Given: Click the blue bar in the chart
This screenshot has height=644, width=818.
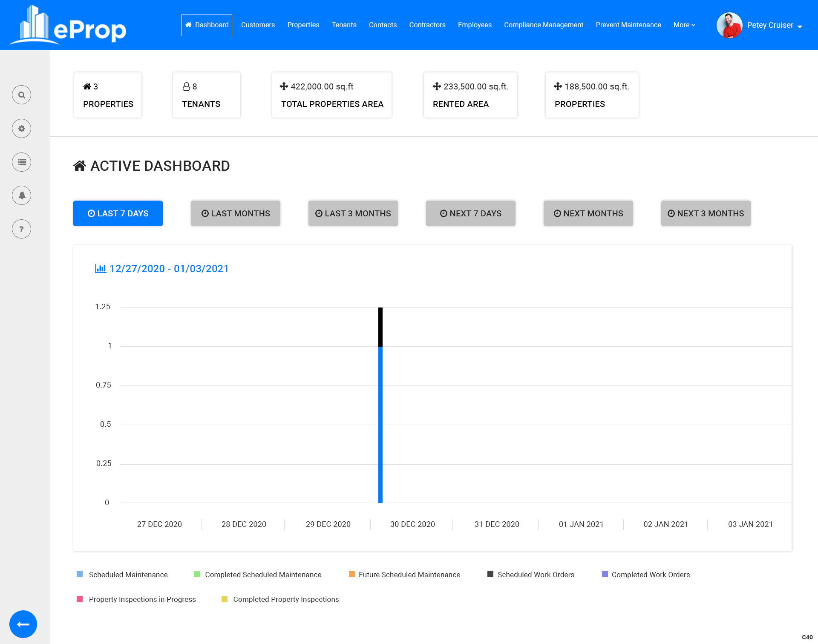Looking at the screenshot, I should click(380, 426).
